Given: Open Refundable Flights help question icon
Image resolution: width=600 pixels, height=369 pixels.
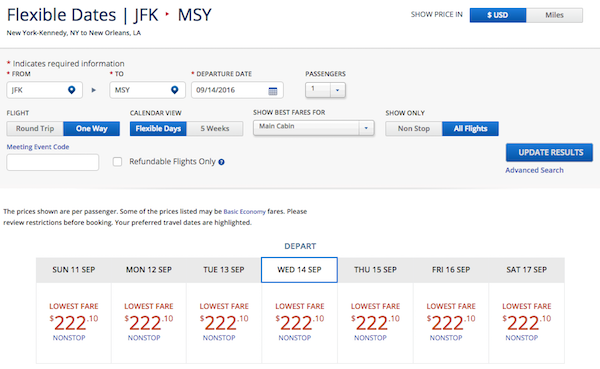Looking at the screenshot, I should (221, 162).
